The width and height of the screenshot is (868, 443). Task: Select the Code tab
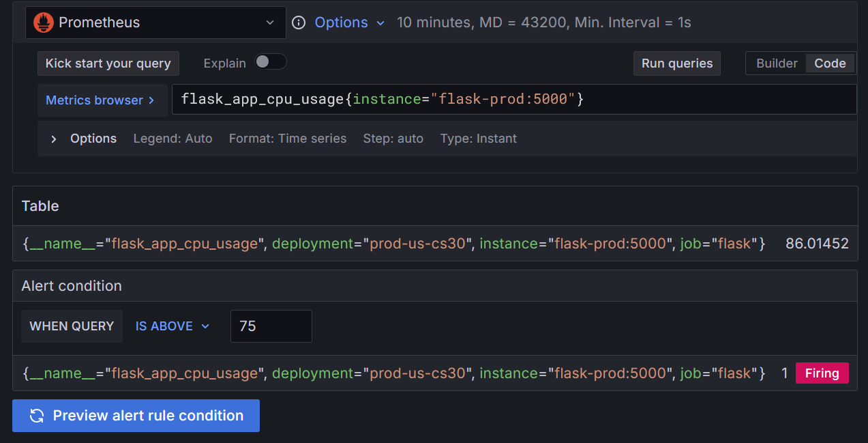830,63
